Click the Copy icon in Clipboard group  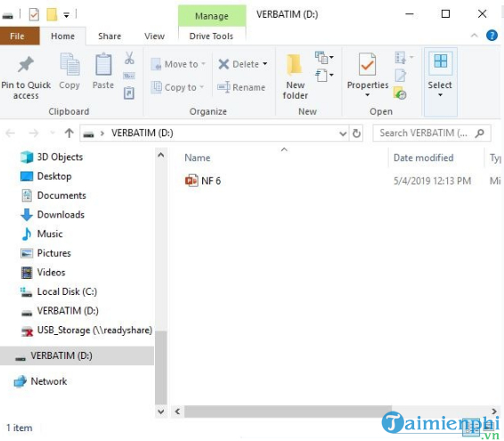pos(69,65)
